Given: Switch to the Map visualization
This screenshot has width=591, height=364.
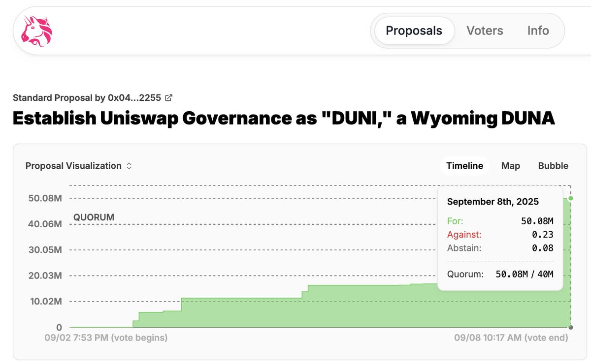Looking at the screenshot, I should coord(511,166).
